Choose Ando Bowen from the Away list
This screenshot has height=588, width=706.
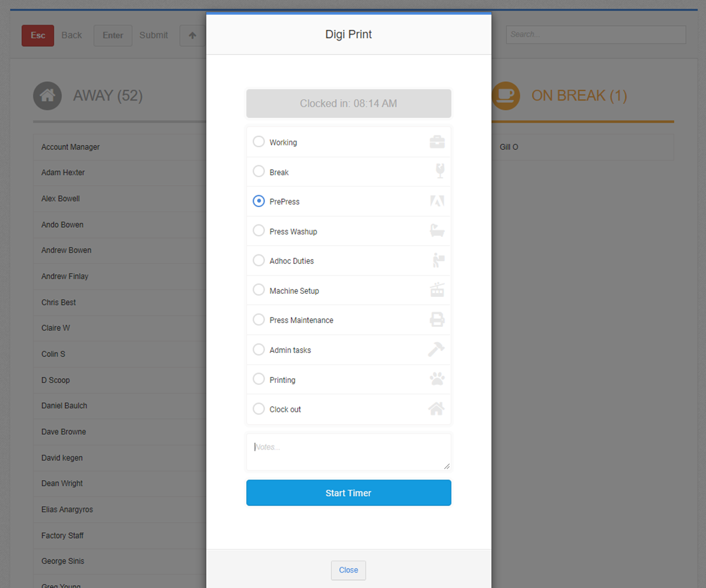click(x=120, y=224)
